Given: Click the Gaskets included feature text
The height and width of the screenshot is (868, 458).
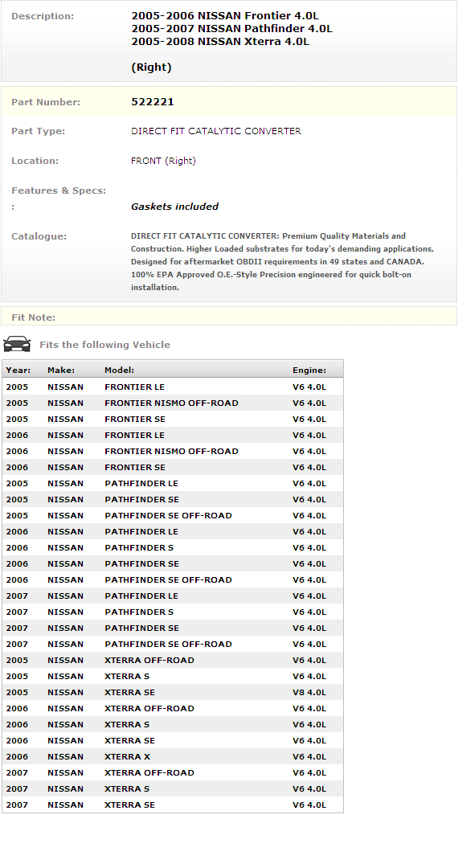Looking at the screenshot, I should coord(175,207).
